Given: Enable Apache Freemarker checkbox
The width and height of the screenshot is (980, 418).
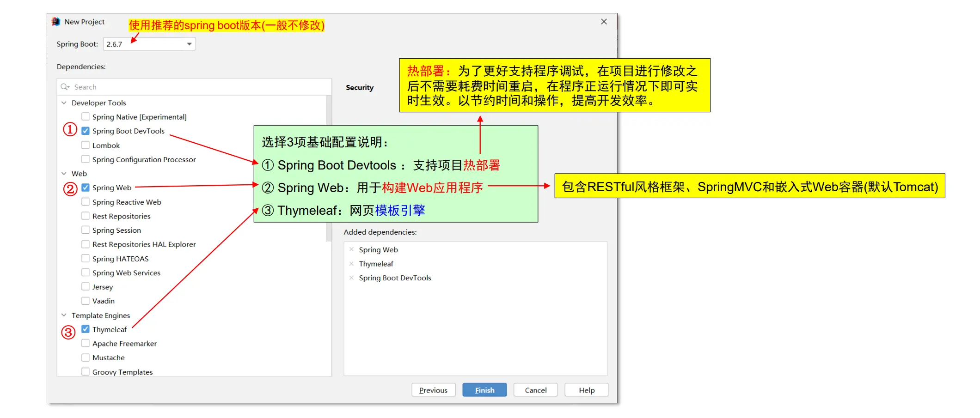Looking at the screenshot, I should coord(86,343).
